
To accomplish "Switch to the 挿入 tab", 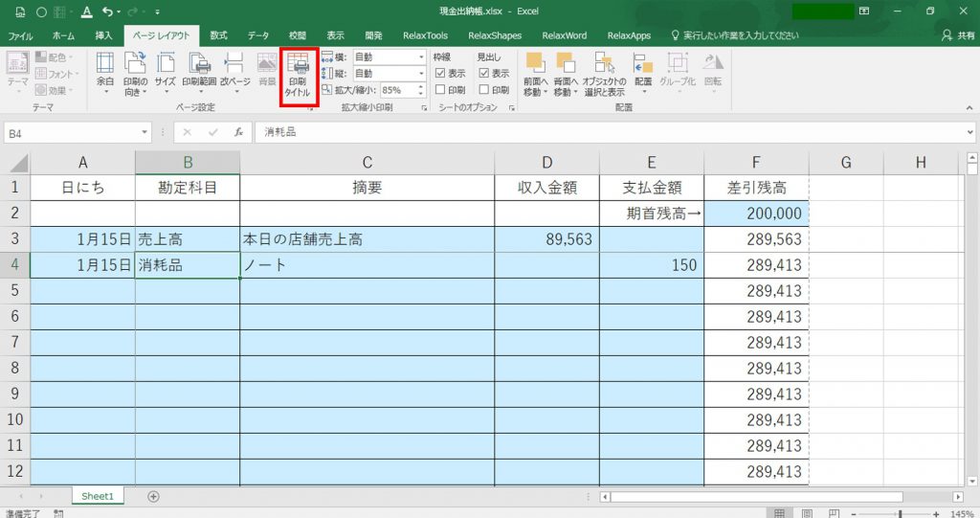I will point(103,35).
